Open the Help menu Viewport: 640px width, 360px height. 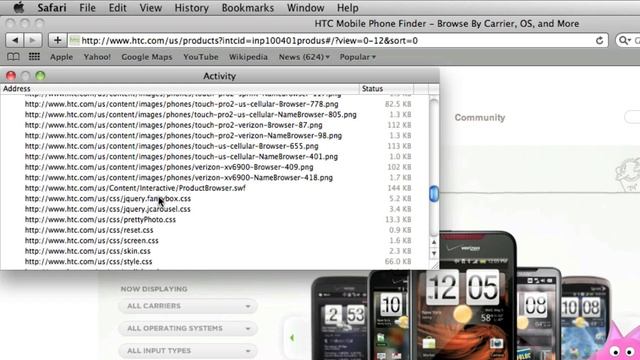point(347,8)
